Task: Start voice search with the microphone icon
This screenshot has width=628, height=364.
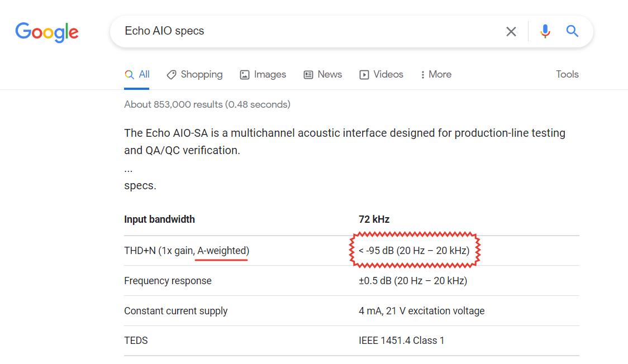Action: point(545,31)
